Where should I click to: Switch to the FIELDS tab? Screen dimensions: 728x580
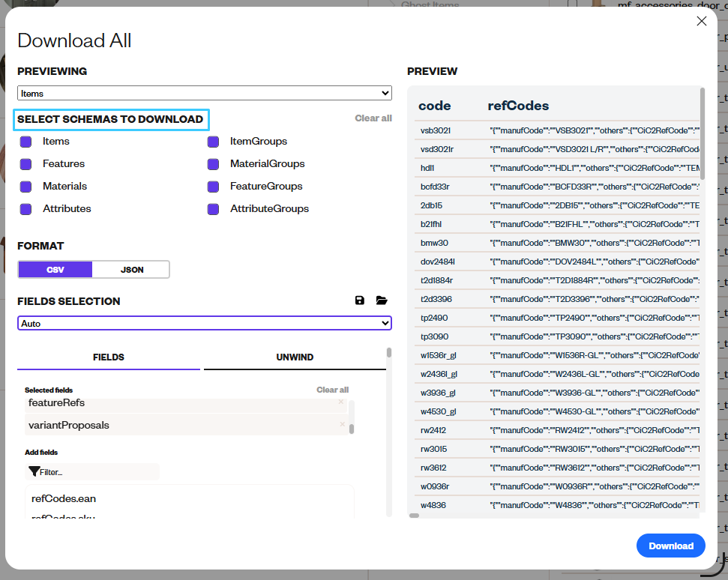click(x=109, y=357)
